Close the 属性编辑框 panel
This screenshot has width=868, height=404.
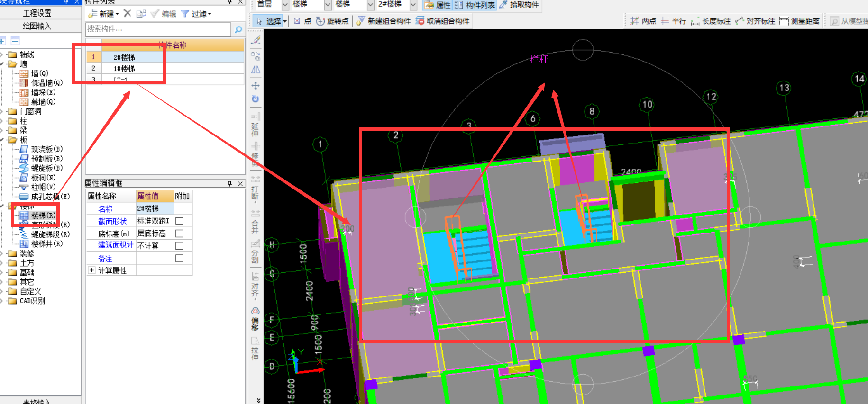pyautogui.click(x=240, y=183)
